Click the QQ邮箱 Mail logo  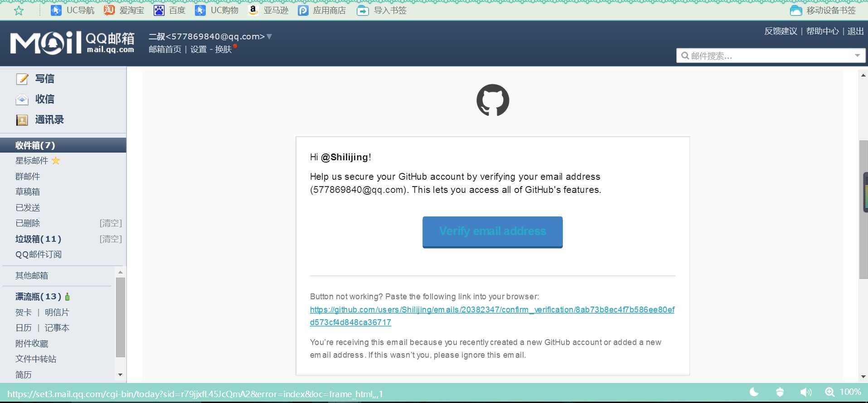tap(73, 43)
